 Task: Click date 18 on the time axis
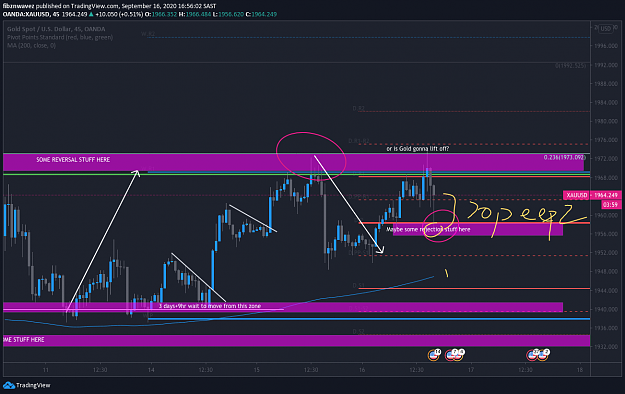click(580, 370)
